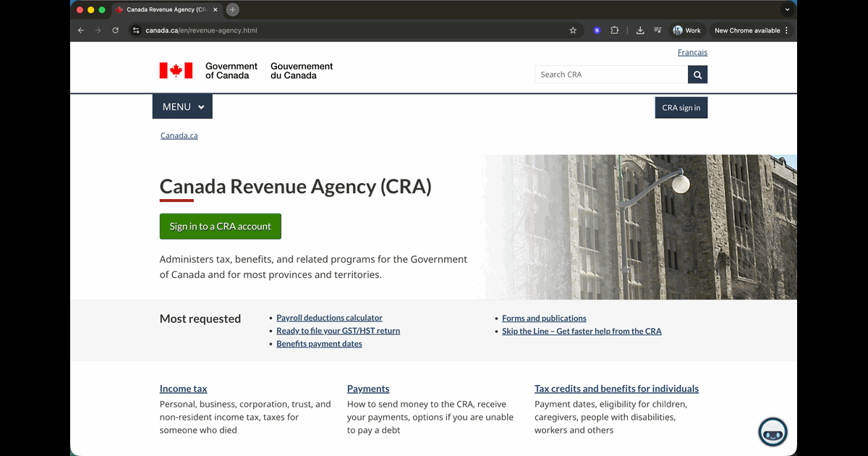
Task: Open Skip the Line faster help link
Action: tap(582, 332)
